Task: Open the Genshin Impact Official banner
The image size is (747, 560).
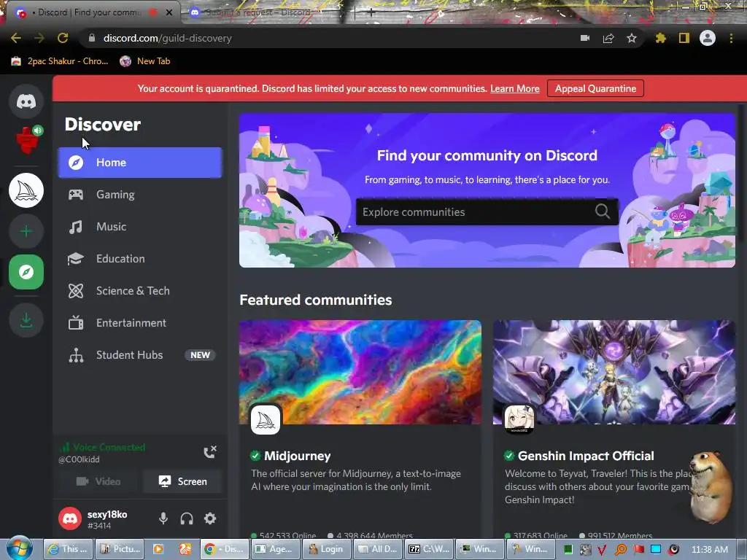Action: [x=614, y=372]
